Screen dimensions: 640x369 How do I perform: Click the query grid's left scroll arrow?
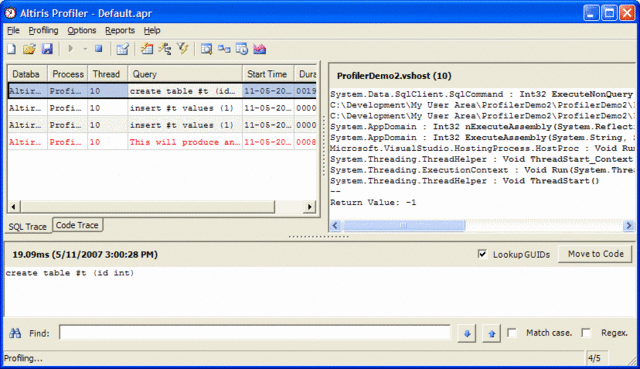point(13,207)
